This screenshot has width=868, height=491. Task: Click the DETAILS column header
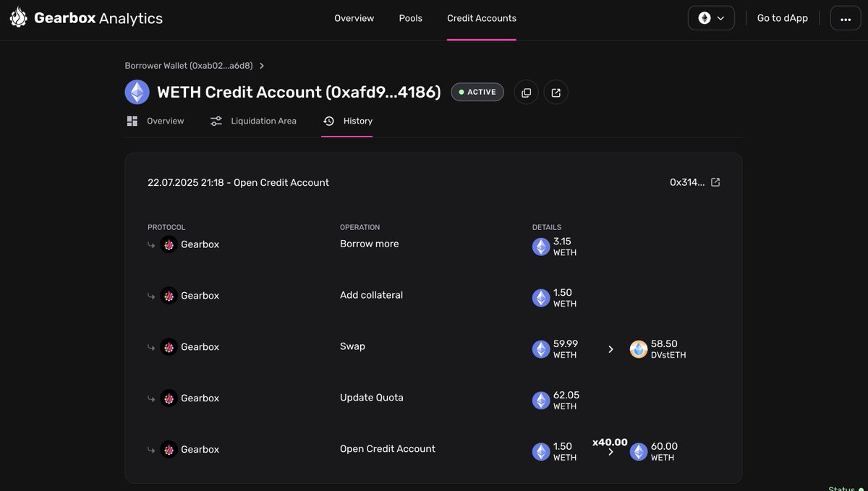(547, 227)
